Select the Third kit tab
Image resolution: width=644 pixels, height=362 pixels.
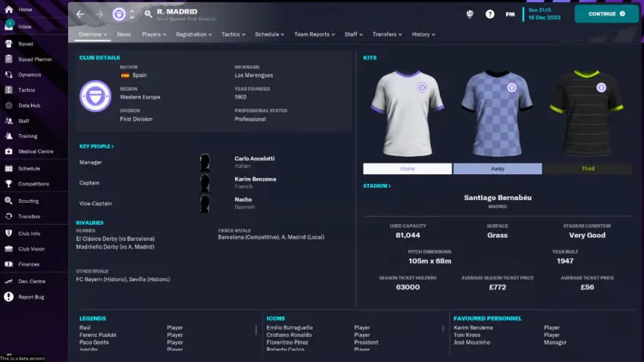coord(588,169)
